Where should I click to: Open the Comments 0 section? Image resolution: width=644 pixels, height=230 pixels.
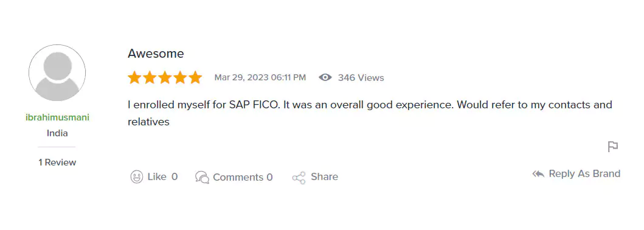coord(243,178)
